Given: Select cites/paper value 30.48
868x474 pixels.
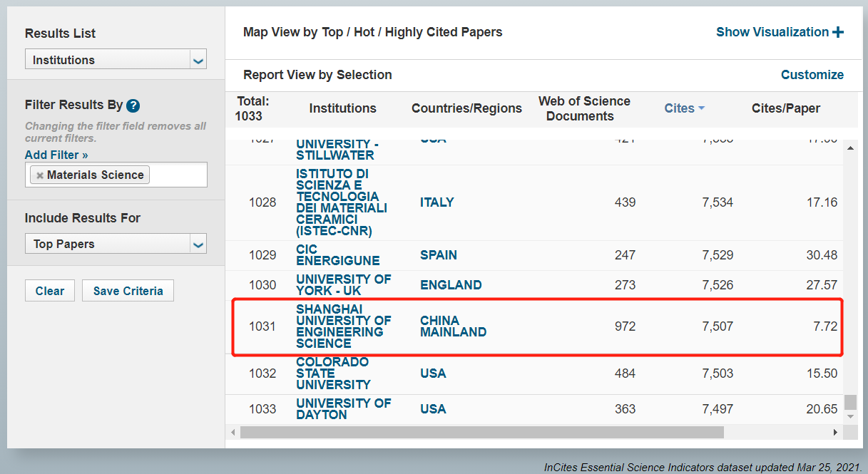Looking at the screenshot, I should 822,255.
